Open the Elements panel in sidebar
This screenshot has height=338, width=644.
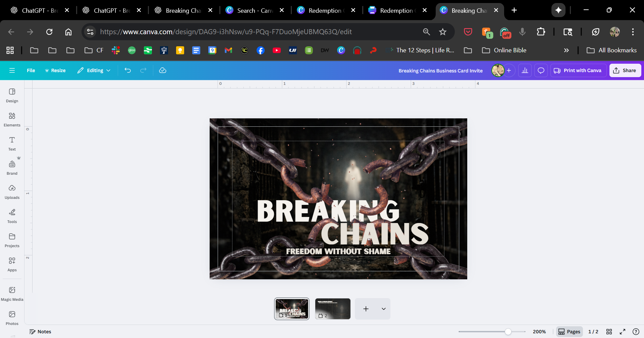point(12,119)
